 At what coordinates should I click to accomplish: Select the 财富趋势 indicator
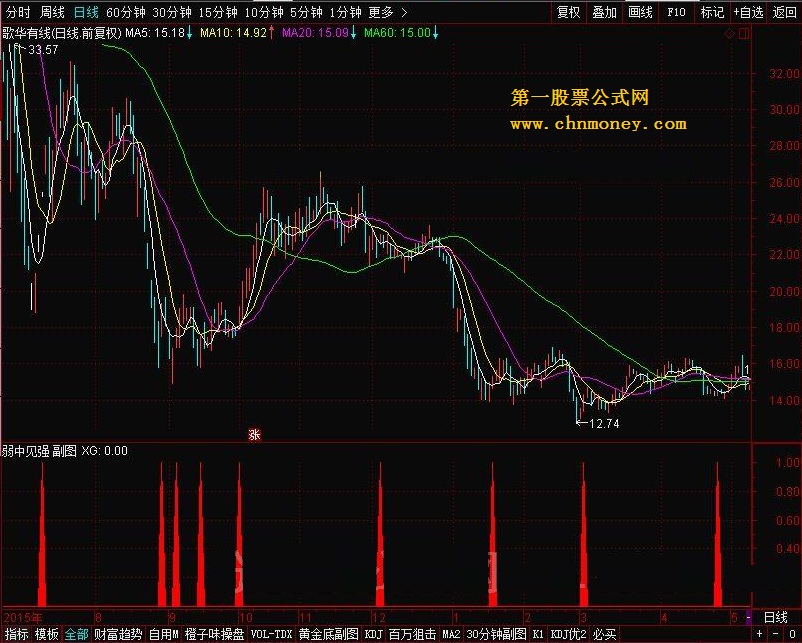(118, 635)
